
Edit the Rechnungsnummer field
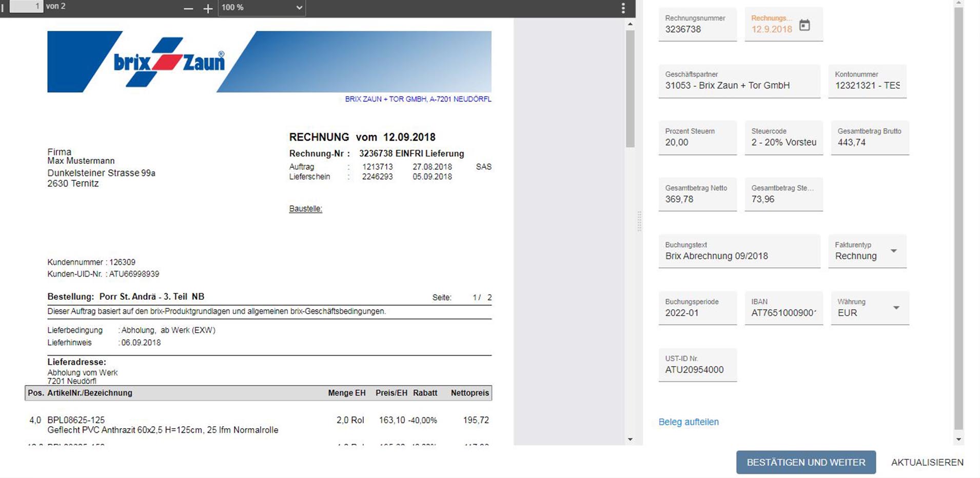[x=697, y=24]
